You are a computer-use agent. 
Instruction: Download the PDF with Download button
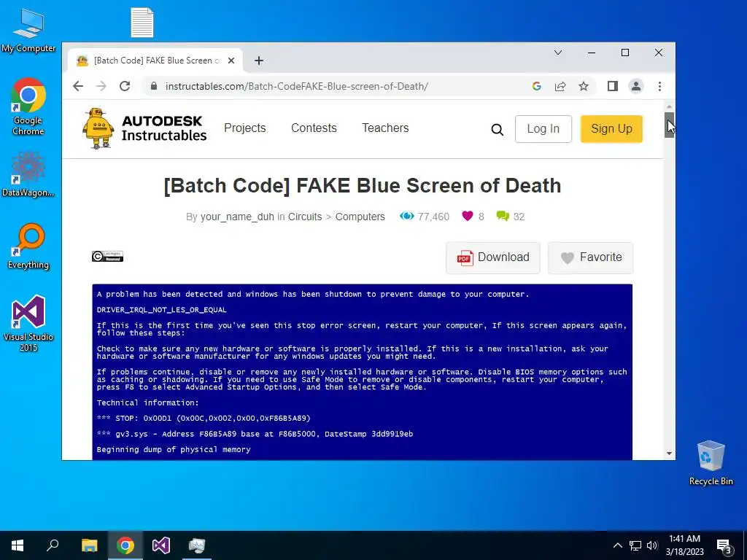point(493,257)
